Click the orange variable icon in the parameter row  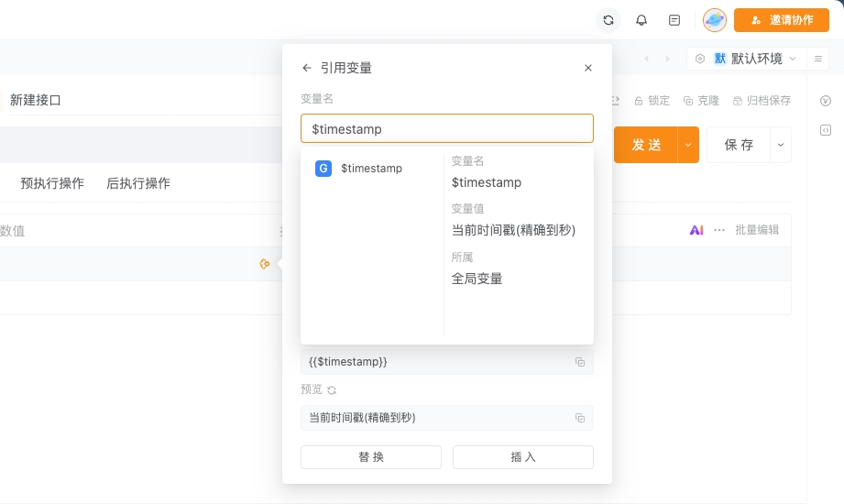pyautogui.click(x=265, y=264)
